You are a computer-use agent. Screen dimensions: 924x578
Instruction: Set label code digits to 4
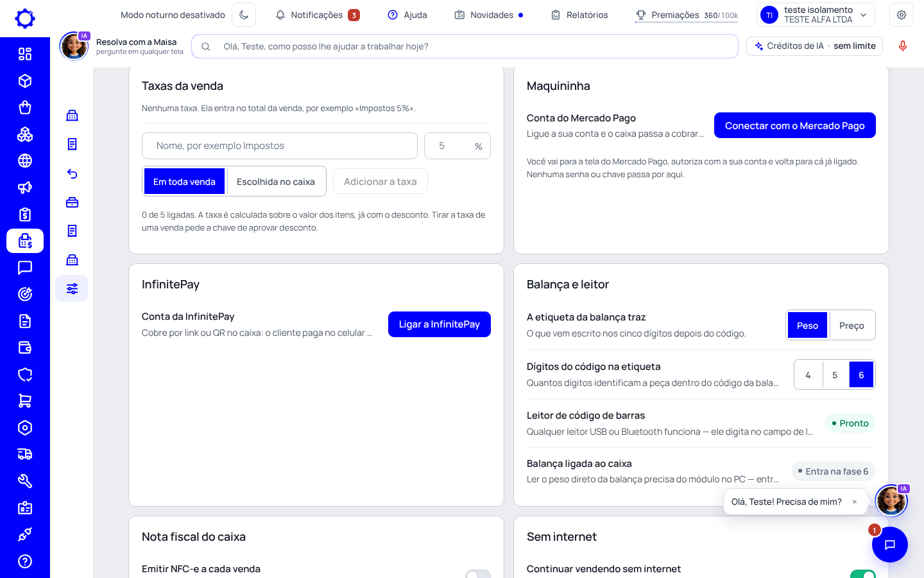tap(808, 375)
